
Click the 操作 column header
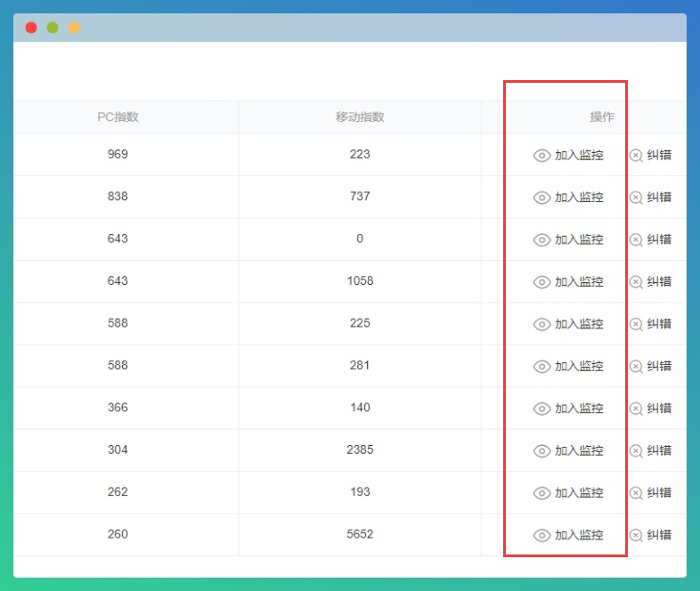point(602,117)
